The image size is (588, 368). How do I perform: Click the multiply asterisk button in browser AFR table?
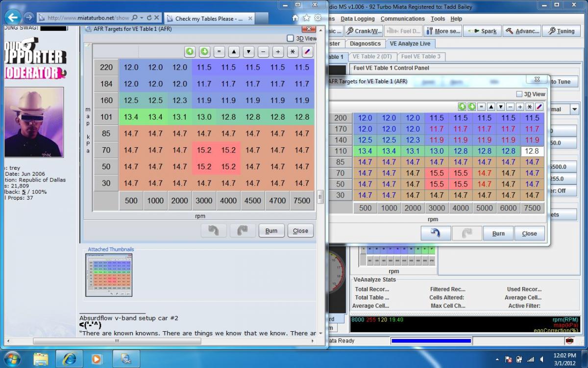293,52
